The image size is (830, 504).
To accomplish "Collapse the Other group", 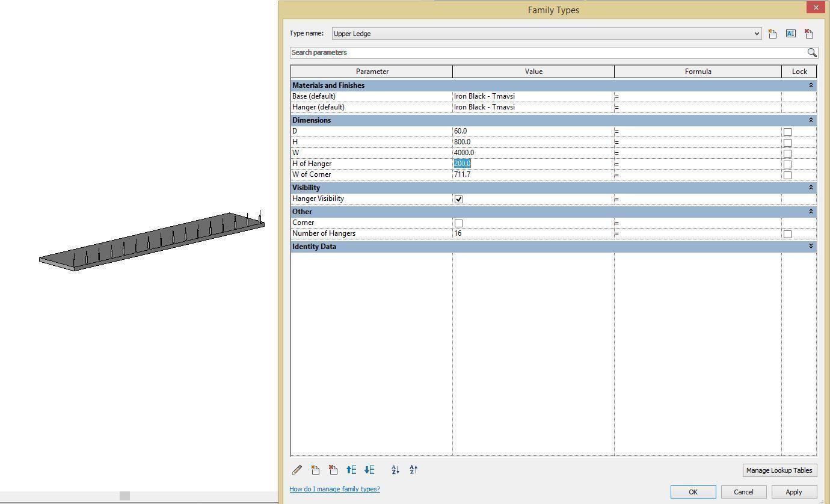I will point(811,212).
